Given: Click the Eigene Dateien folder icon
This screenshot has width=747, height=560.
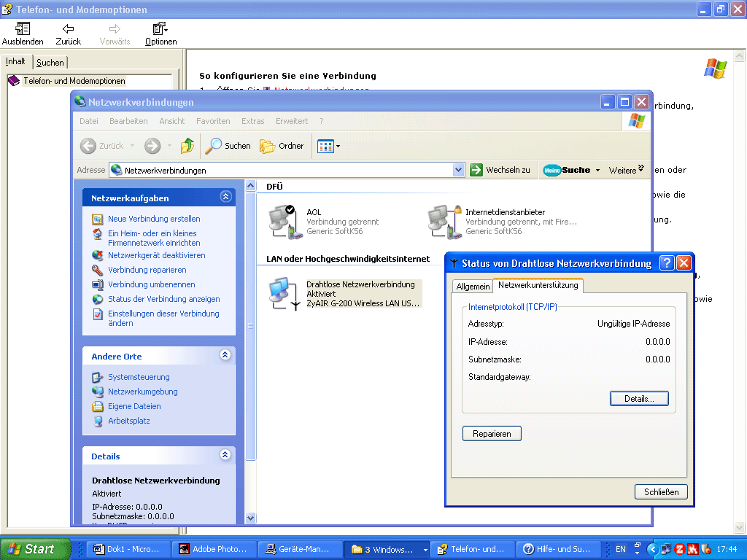Looking at the screenshot, I should [98, 406].
